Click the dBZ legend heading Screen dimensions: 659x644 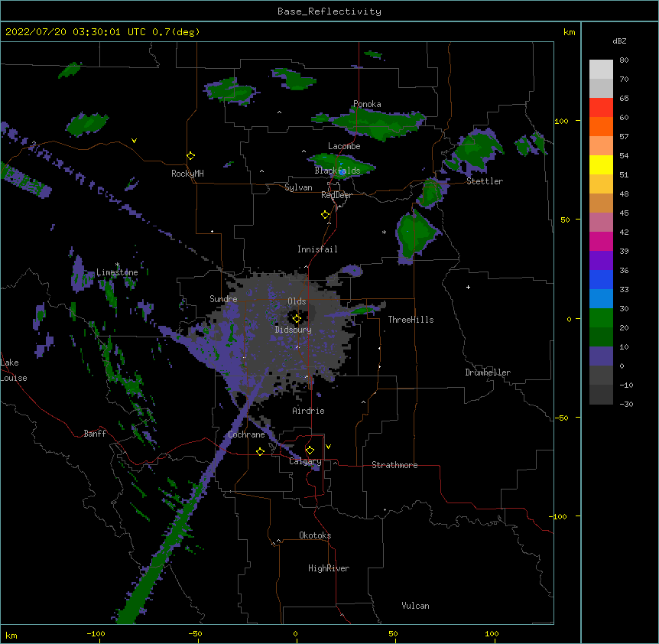tap(619, 41)
